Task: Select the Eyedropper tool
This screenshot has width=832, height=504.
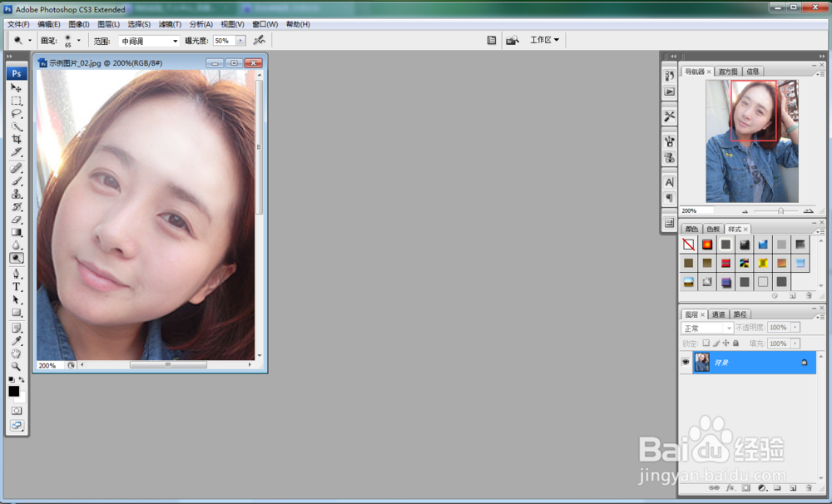Action: click(x=17, y=341)
